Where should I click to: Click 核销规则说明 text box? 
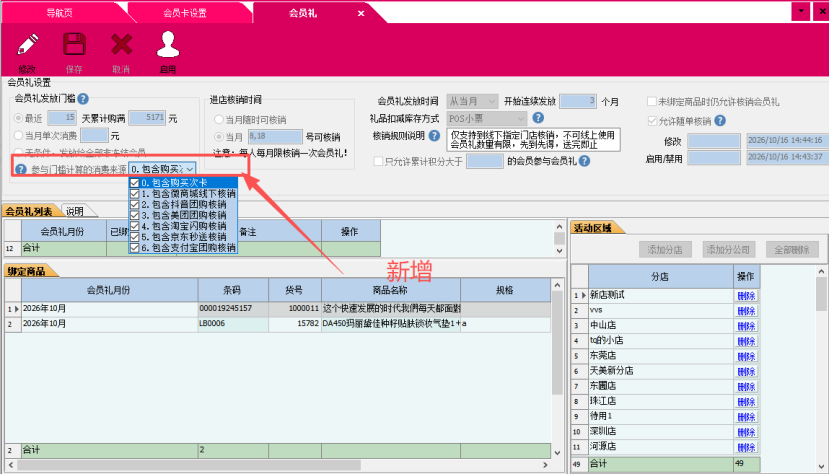click(x=533, y=140)
